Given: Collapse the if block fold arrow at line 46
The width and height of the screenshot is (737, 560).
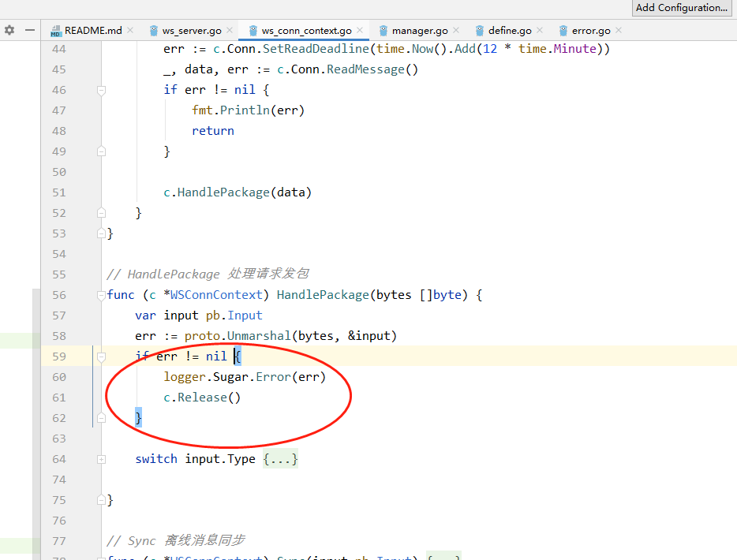Looking at the screenshot, I should (x=100, y=89).
